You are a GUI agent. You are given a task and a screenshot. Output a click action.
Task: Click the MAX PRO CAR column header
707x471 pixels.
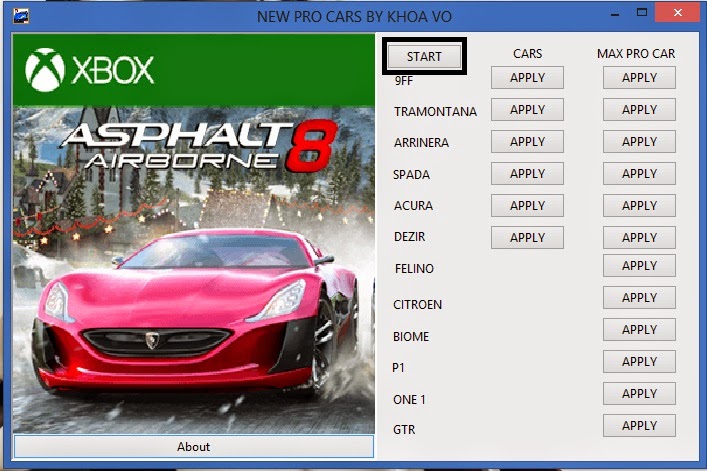(x=636, y=54)
